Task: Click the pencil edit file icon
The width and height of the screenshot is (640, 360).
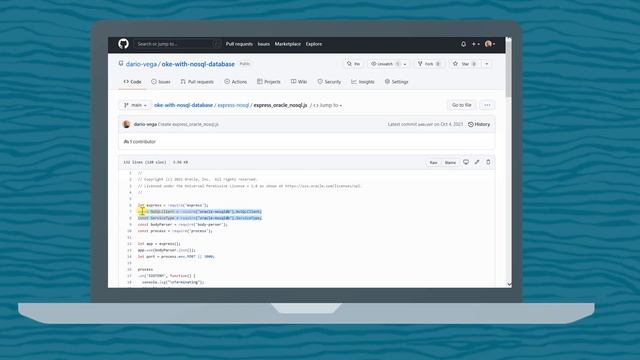Action: pyautogui.click(x=477, y=162)
